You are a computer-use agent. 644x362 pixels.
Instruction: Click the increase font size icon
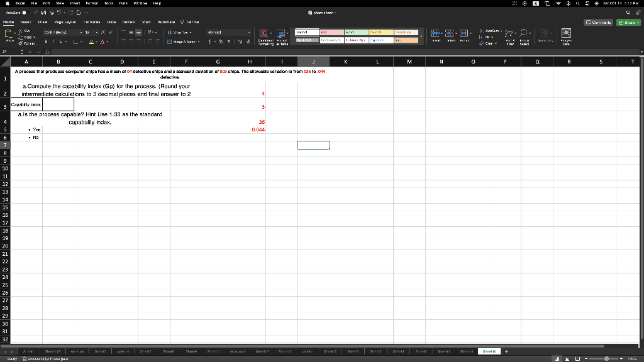(103, 33)
